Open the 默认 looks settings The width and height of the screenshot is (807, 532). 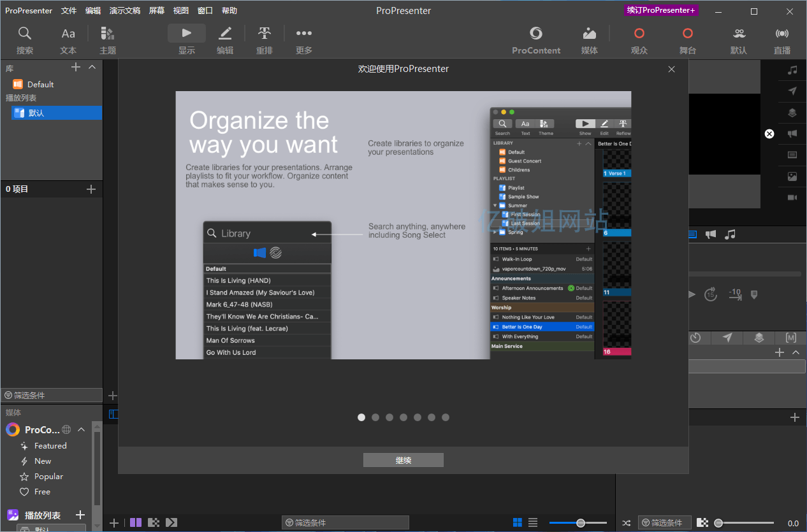tap(739, 41)
